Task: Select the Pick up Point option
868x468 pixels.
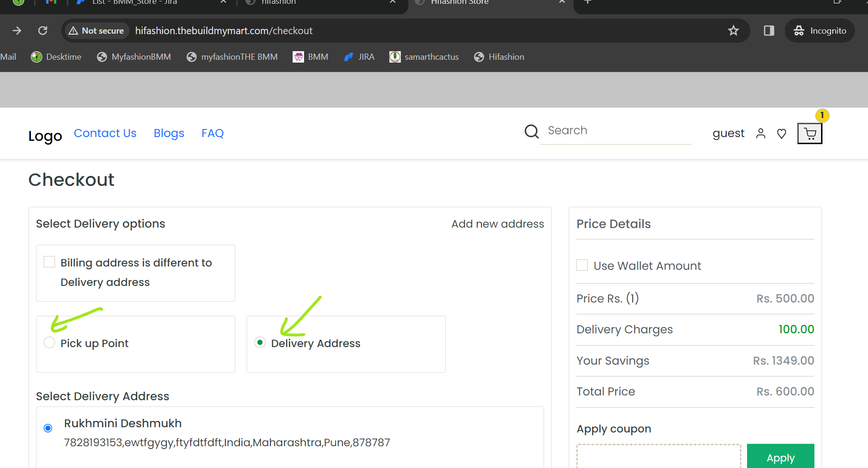Action: point(49,342)
